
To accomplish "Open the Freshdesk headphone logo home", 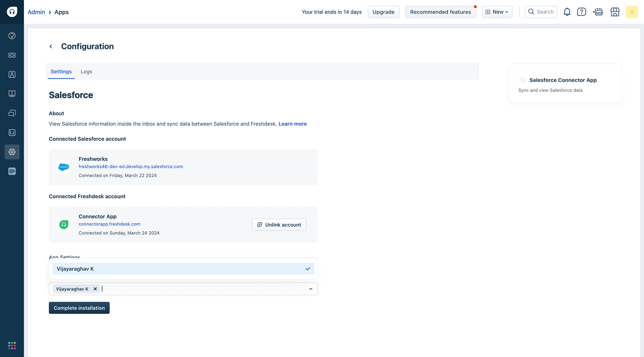I will click(x=12, y=12).
